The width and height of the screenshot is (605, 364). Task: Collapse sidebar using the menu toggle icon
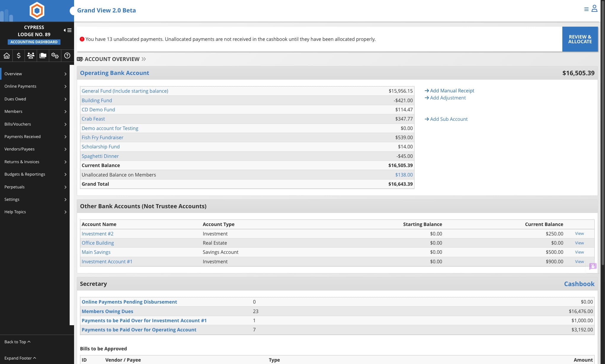click(68, 30)
